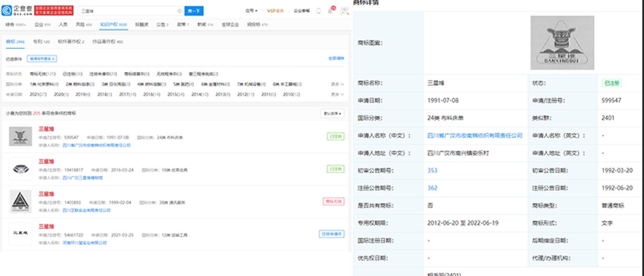Switch to the 投融资 tab
The image size is (644, 276).
pyautogui.click(x=142, y=25)
